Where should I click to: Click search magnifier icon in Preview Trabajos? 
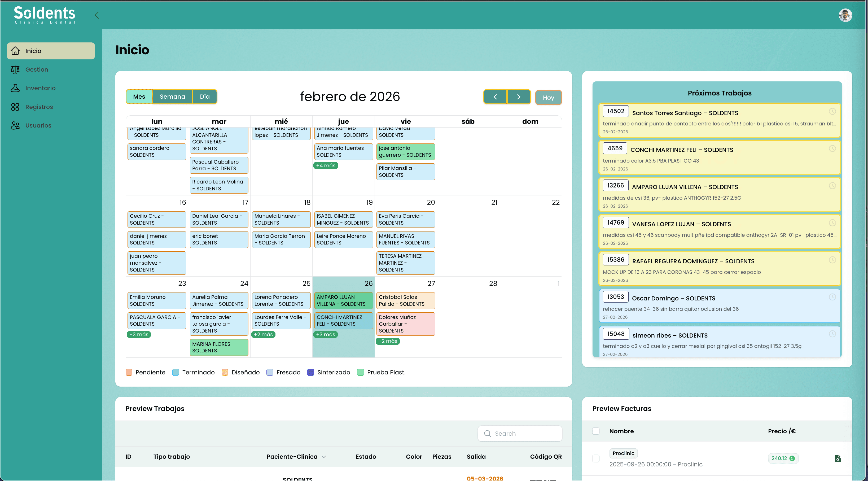coord(487,434)
